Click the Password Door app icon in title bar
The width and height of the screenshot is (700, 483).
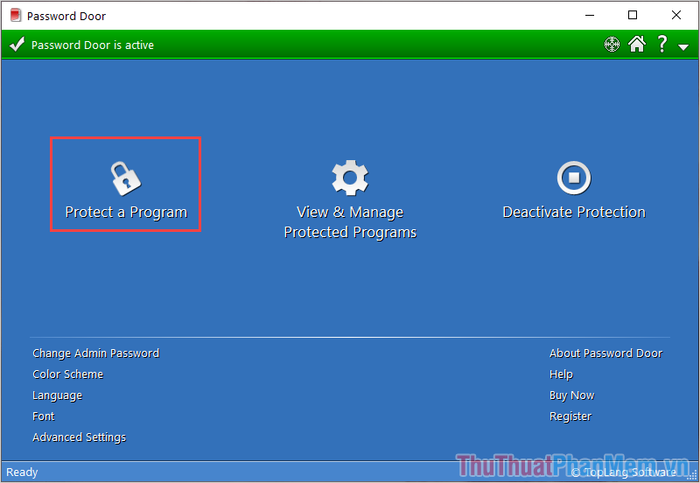click(16, 16)
